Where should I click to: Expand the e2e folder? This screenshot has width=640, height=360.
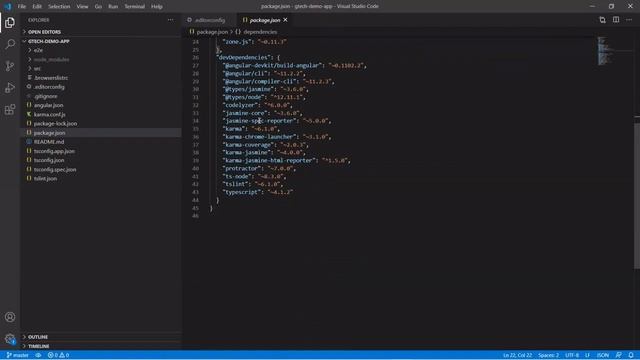(x=38, y=50)
